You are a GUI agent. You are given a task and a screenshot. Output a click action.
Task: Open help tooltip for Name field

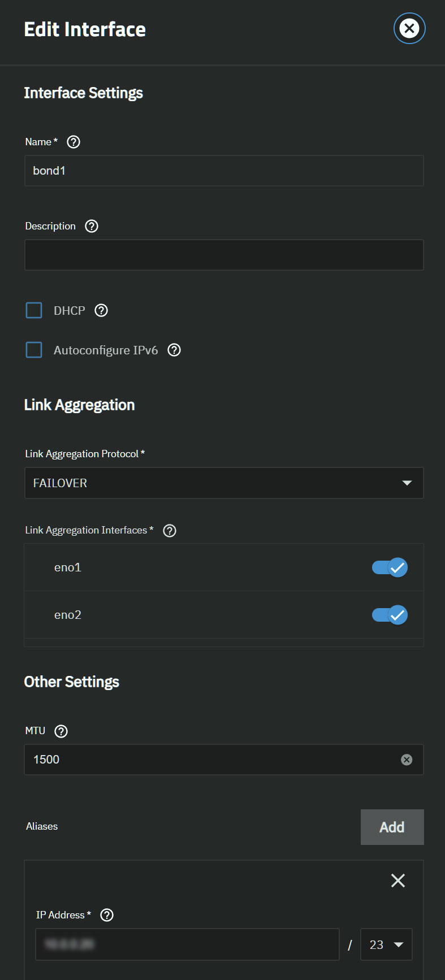pyautogui.click(x=74, y=142)
